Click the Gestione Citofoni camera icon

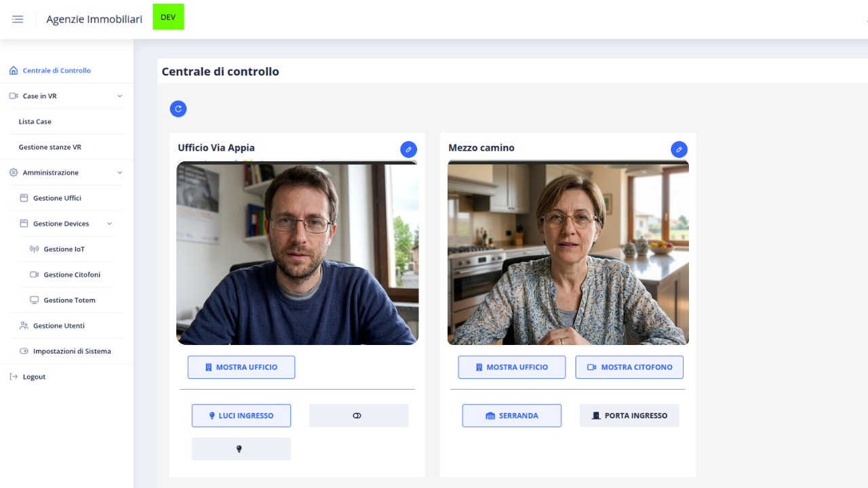tap(33, 274)
